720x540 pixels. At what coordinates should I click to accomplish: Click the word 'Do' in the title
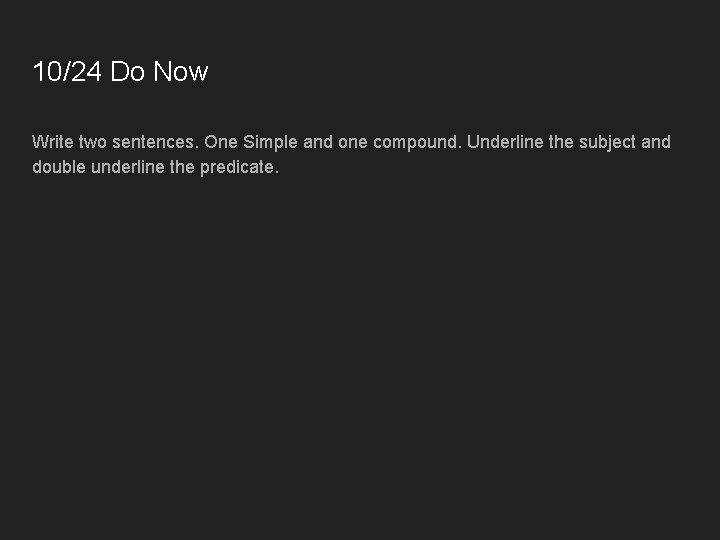pyautogui.click(x=128, y=72)
